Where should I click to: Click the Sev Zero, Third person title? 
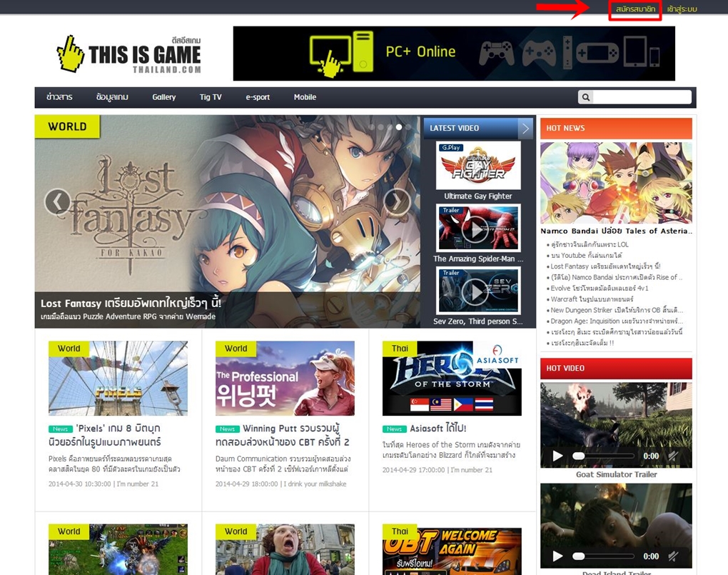[x=477, y=321]
